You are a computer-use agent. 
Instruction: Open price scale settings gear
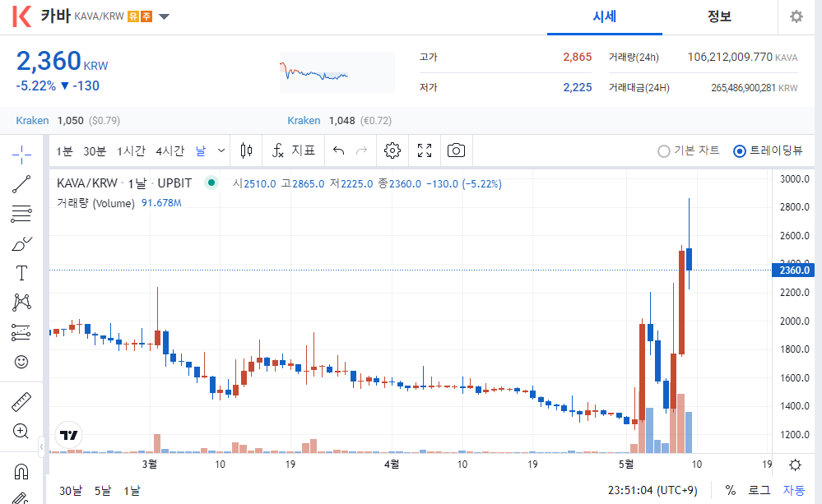[x=796, y=465]
